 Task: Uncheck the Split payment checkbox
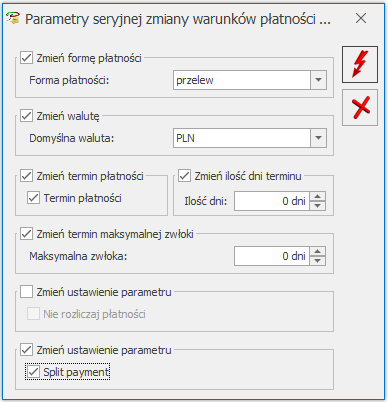(33, 372)
